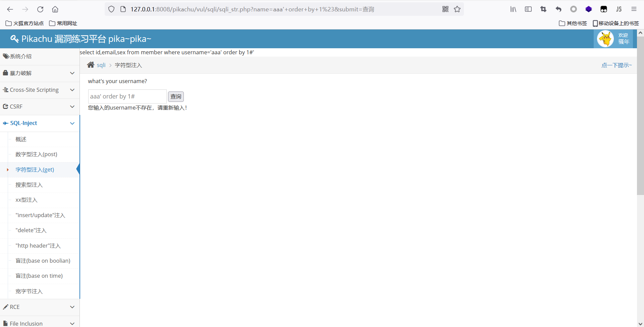Click the page vertical scrollbar thumb
644x327 pixels.
click(640, 116)
